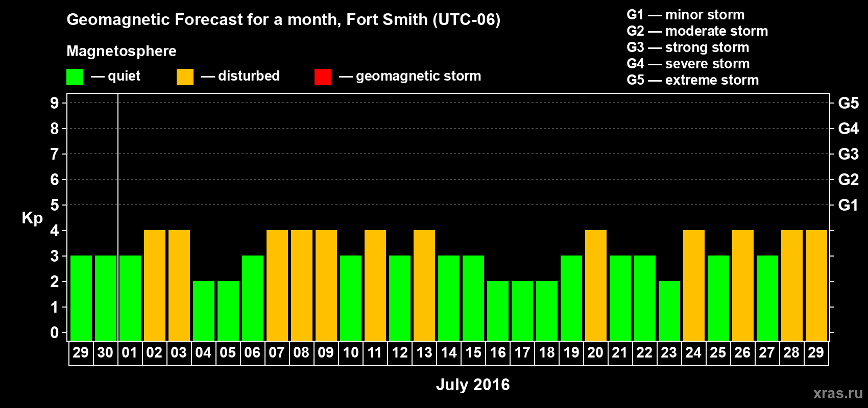Viewport: 868px width, 408px height.
Task: Click the green bar for day 16
Action: coord(498,311)
